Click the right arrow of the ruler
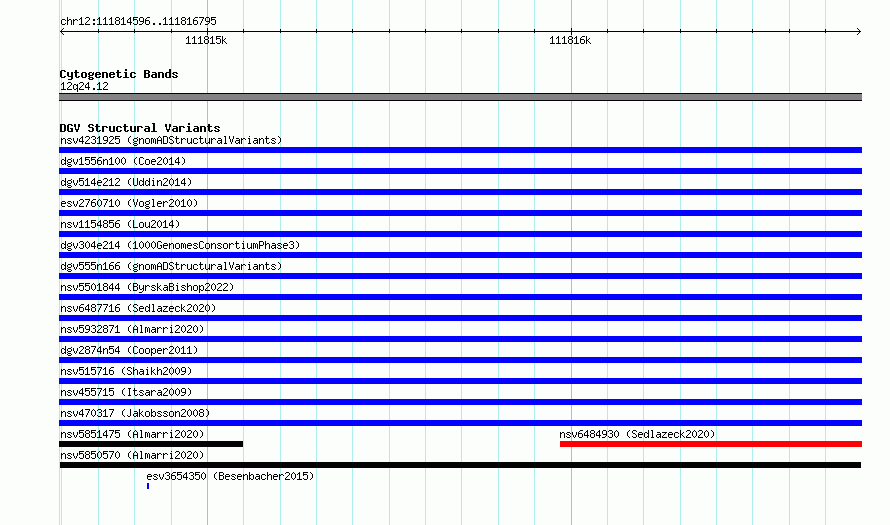 pyautogui.click(x=858, y=32)
